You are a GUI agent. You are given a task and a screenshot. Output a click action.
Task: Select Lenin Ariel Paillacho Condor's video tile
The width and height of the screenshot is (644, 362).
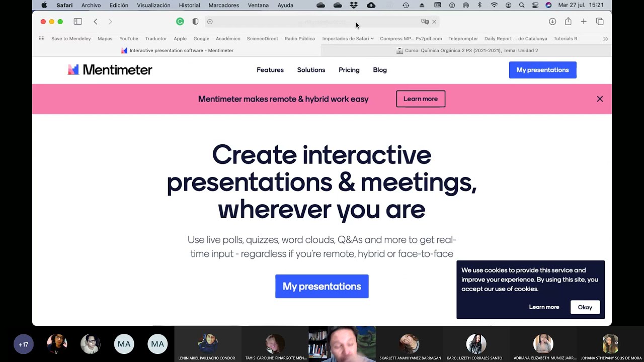(x=207, y=344)
